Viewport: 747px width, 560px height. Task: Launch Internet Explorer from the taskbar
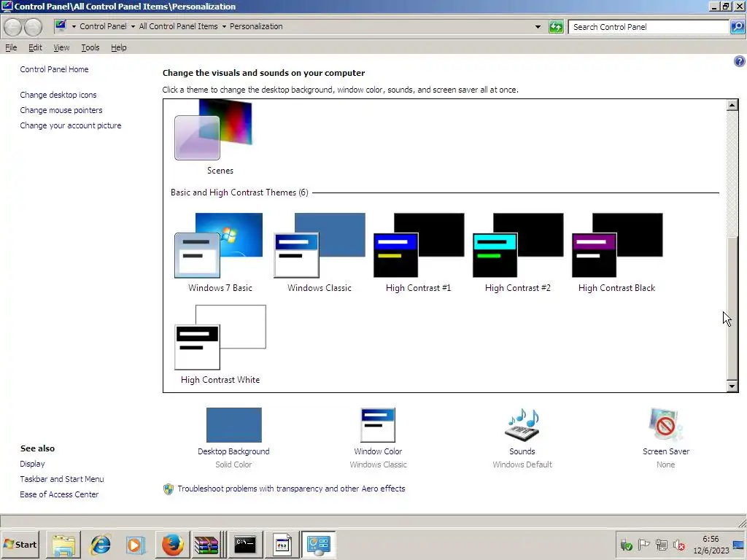(x=101, y=545)
